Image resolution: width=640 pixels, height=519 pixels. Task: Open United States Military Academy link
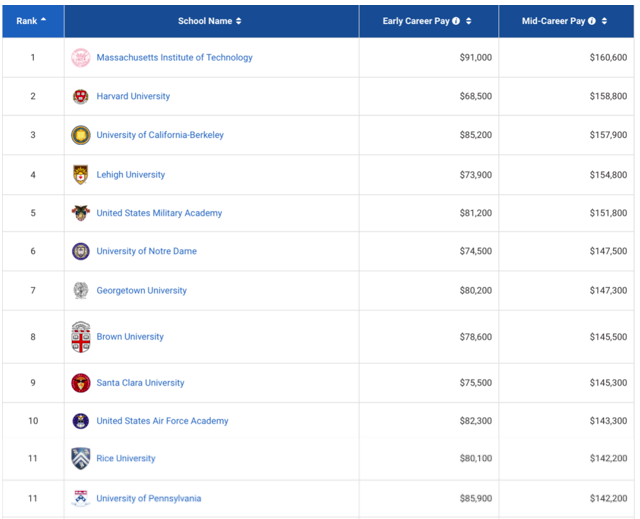pos(159,213)
